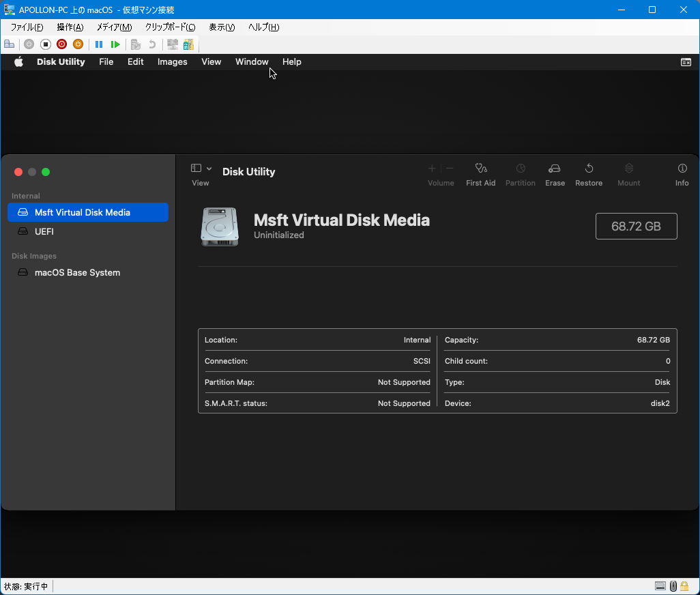700x595 pixels.
Task: Click the Ctrl+Alt+Del toolbar icon
Action: point(10,44)
